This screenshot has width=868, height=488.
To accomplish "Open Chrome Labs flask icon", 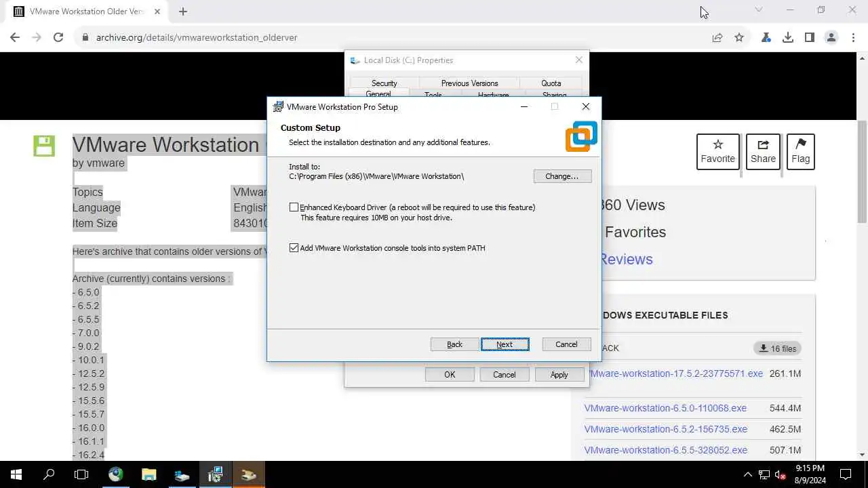I will coord(766,37).
